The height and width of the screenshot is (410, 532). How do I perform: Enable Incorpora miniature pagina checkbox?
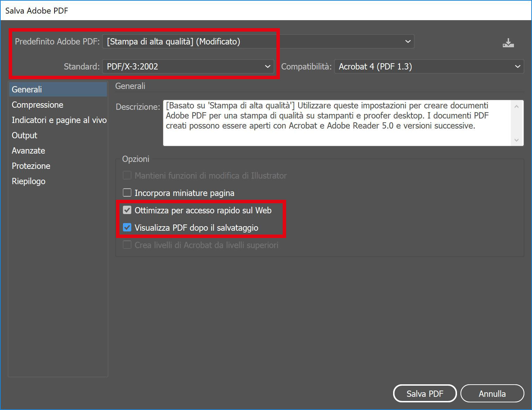(x=127, y=192)
